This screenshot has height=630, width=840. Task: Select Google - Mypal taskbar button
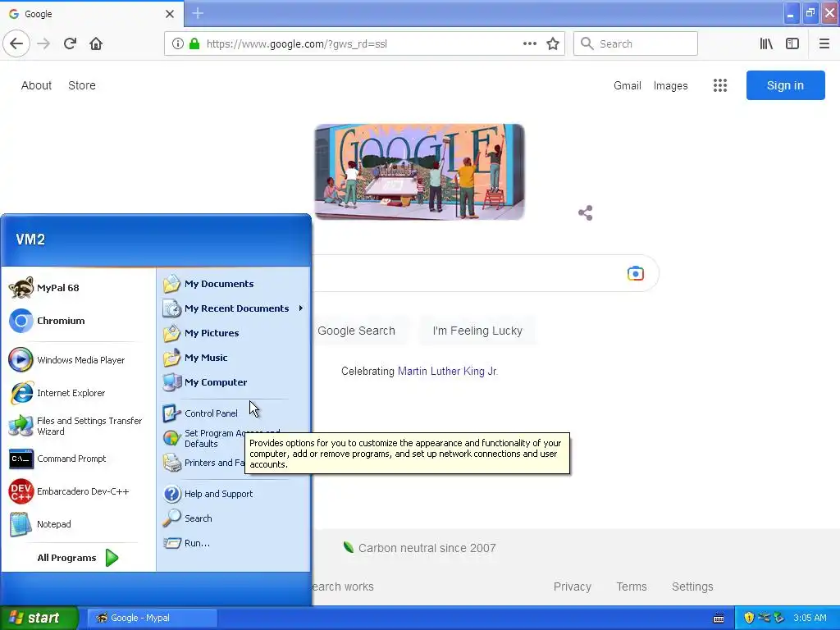(152, 618)
